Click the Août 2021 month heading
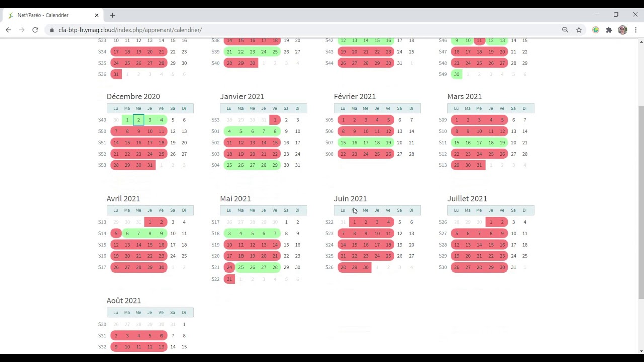This screenshot has height=362, width=644. (x=124, y=301)
